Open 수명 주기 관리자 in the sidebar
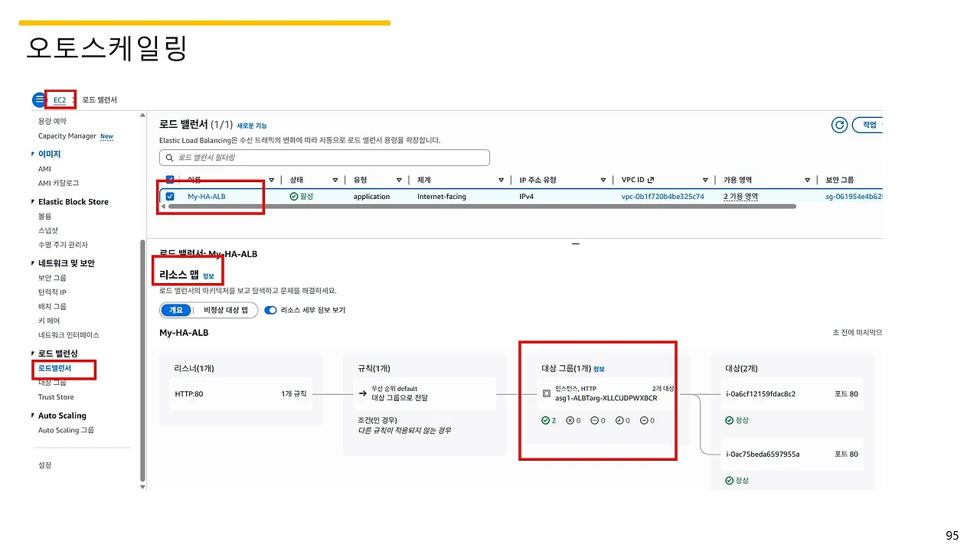The image size is (980, 551). [64, 245]
